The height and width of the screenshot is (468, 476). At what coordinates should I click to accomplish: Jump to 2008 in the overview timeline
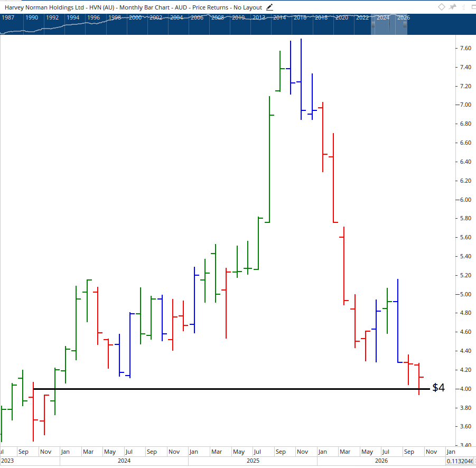pos(218,17)
